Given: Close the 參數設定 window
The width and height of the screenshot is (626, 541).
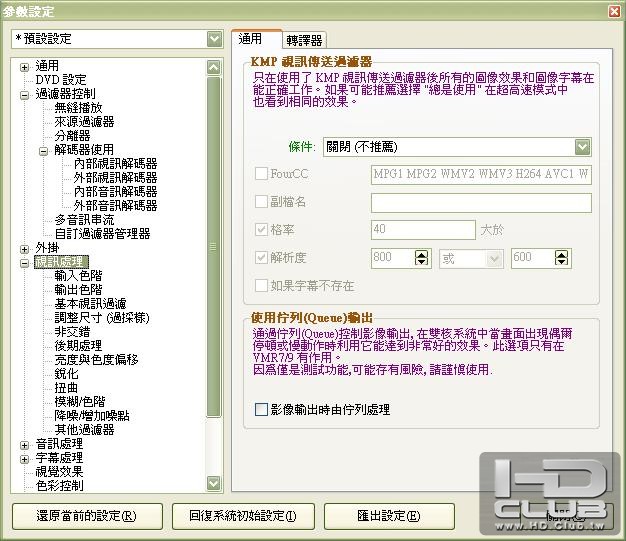Looking at the screenshot, I should tap(614, 11).
